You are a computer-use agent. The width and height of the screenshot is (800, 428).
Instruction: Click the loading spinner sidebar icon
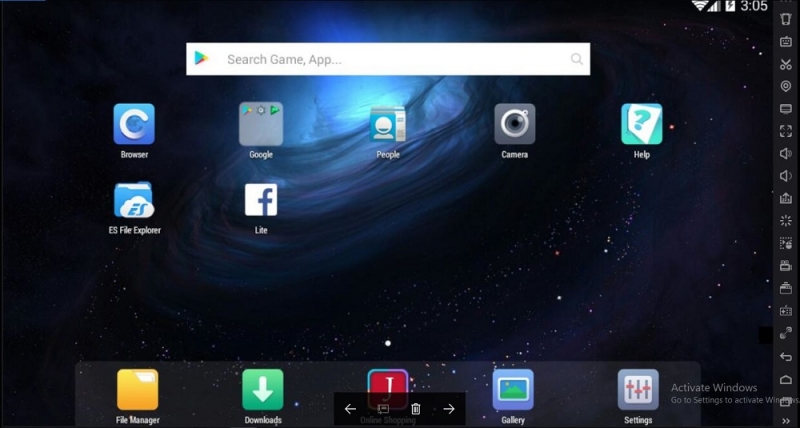786,221
